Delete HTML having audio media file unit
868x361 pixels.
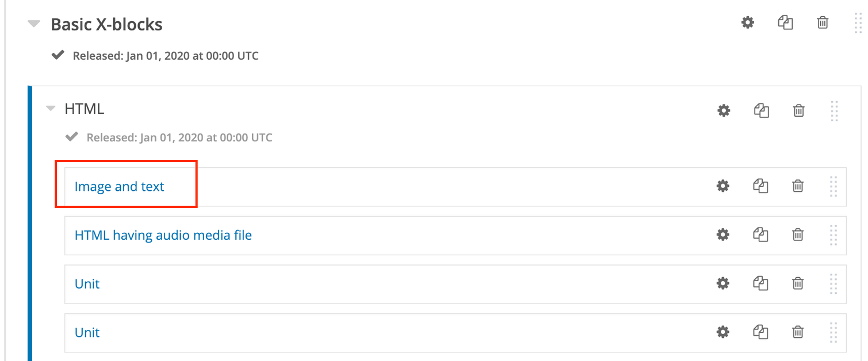(798, 235)
